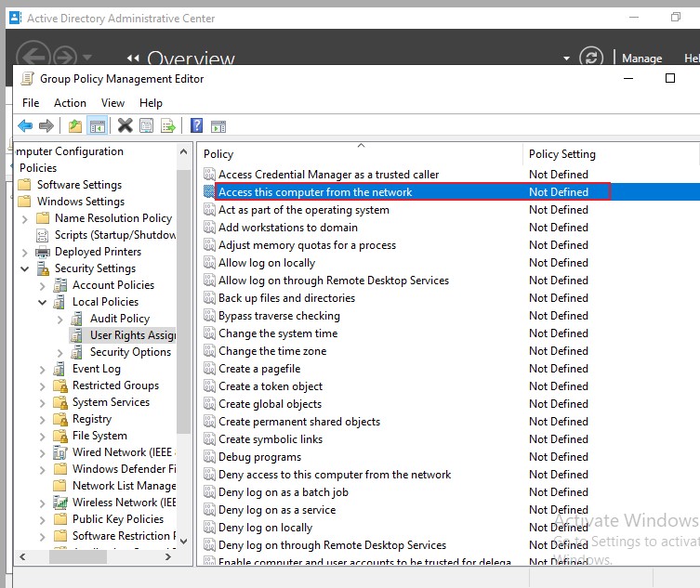
Task: Open Properties icon in toolbar
Action: coord(147,126)
